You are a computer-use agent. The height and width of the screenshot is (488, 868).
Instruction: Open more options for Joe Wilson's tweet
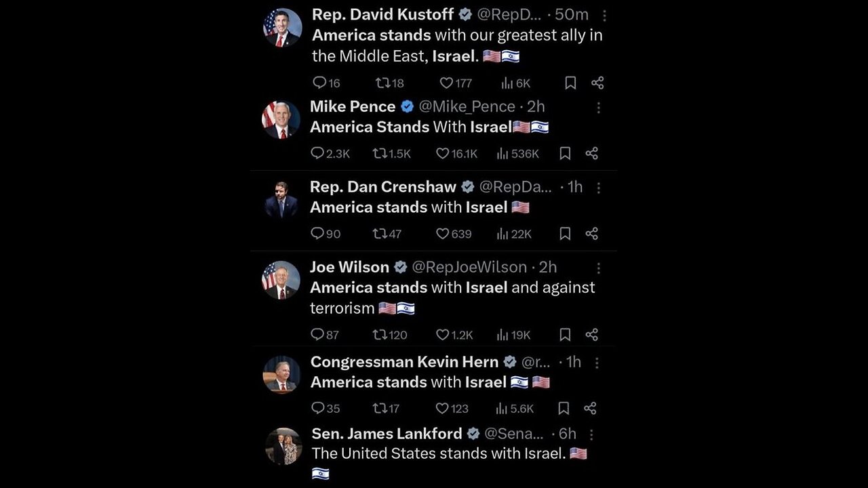[x=598, y=268]
